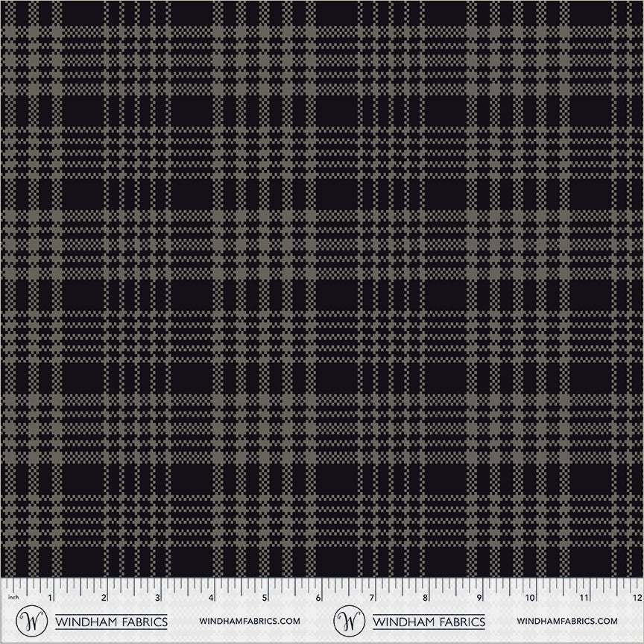Click the double gray stripe near the bottom edge
Viewport: 644px width, 644px height.
[322, 529]
